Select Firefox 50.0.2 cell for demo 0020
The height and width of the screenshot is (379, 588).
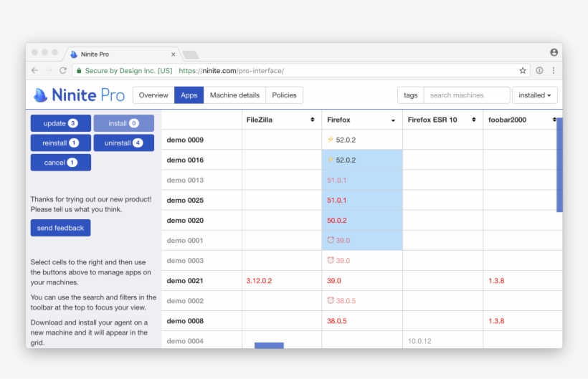[x=362, y=220]
